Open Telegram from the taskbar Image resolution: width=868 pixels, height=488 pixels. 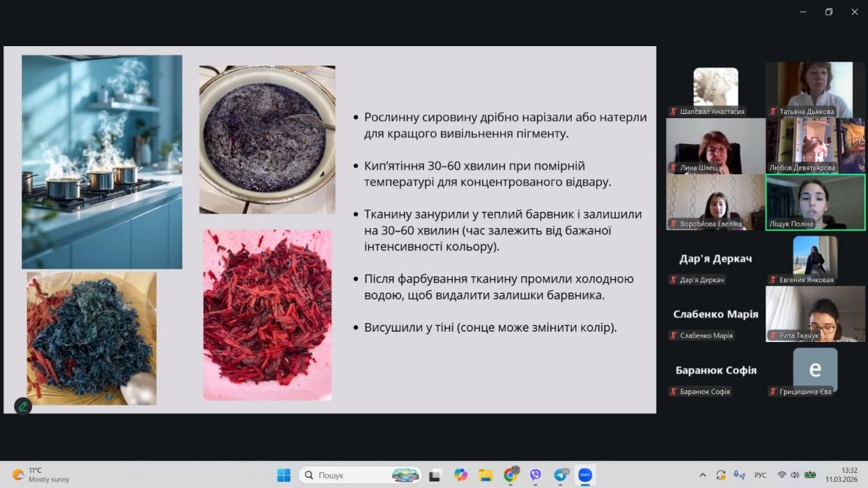click(x=560, y=475)
